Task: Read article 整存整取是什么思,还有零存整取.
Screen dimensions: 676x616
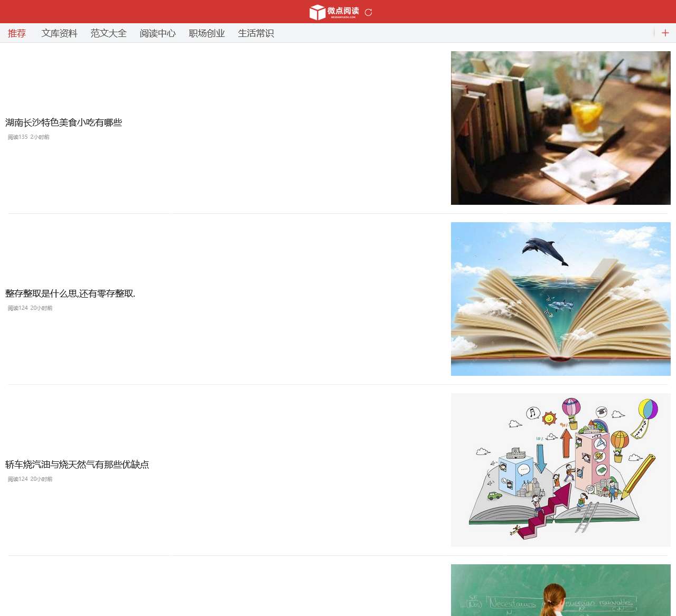Action: (x=70, y=293)
